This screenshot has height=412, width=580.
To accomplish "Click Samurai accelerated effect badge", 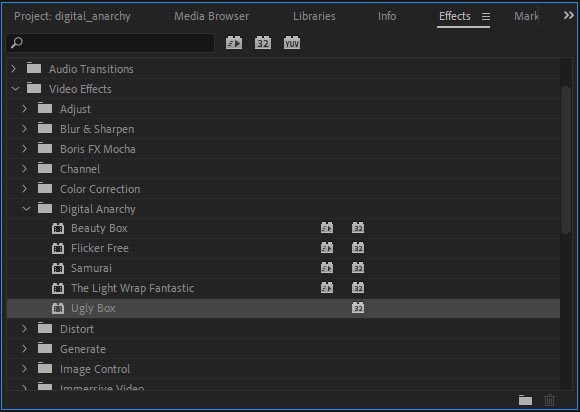I will pos(327,267).
